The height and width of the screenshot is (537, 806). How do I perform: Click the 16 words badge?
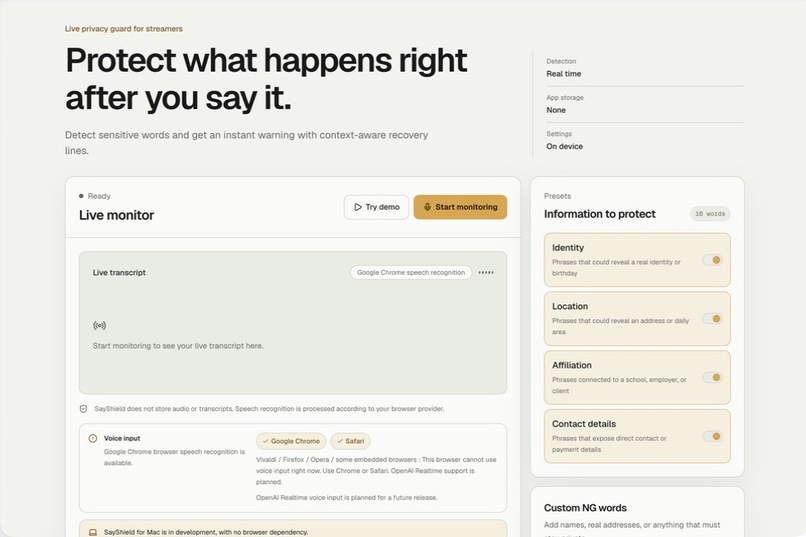point(710,214)
